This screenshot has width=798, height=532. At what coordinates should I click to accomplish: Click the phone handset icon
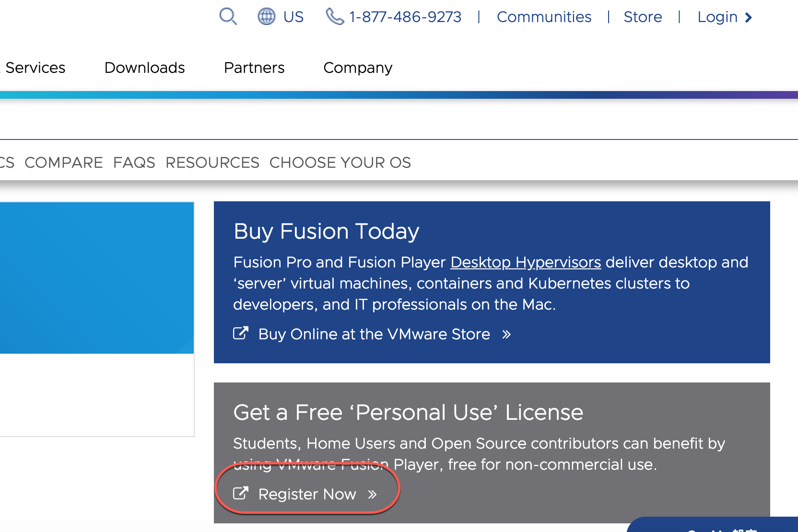point(334,16)
